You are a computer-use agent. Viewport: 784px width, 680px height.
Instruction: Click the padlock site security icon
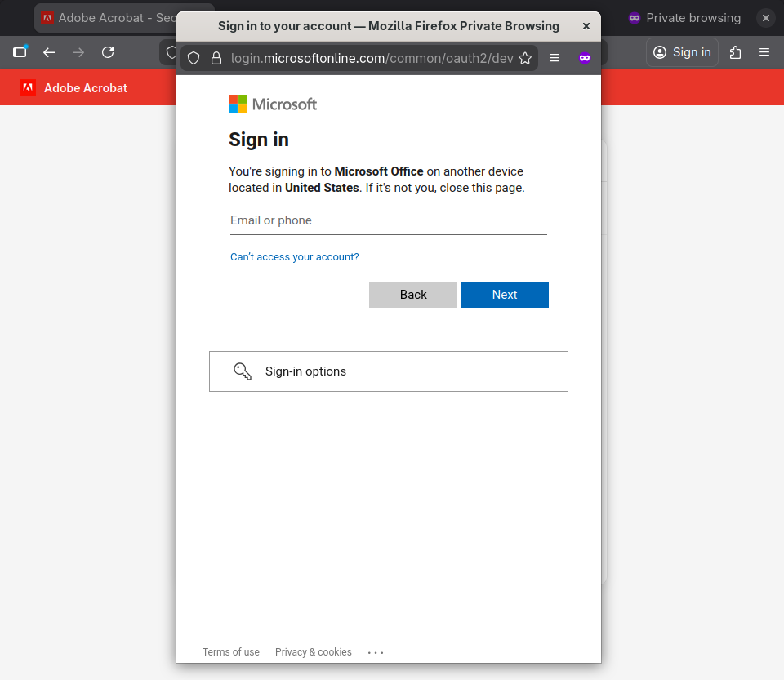pos(216,58)
